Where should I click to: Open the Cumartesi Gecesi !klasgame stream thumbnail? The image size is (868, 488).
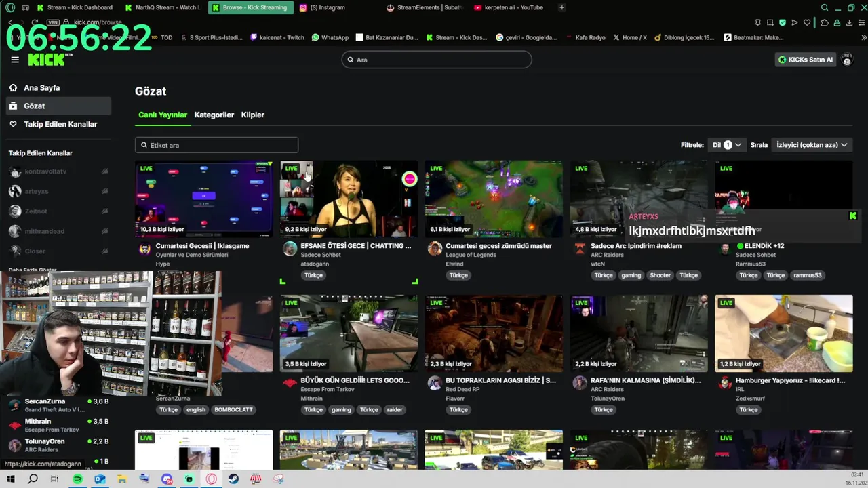pos(203,199)
